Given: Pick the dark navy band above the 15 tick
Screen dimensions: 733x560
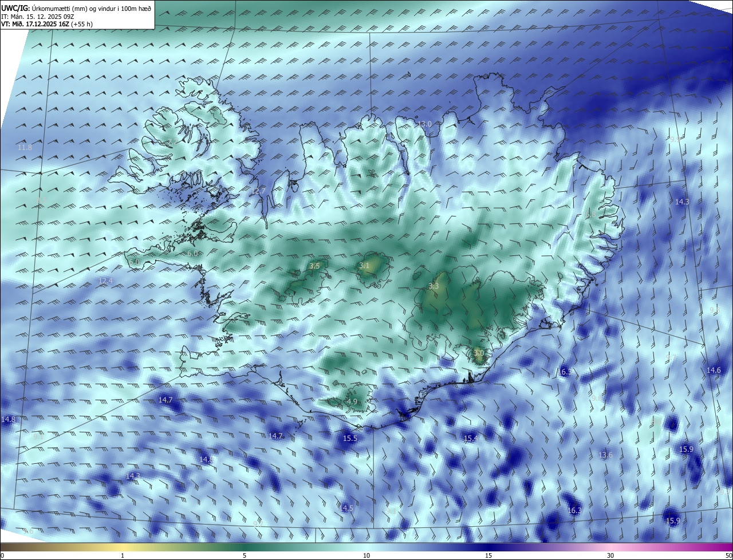Looking at the screenshot, I should (488, 547).
